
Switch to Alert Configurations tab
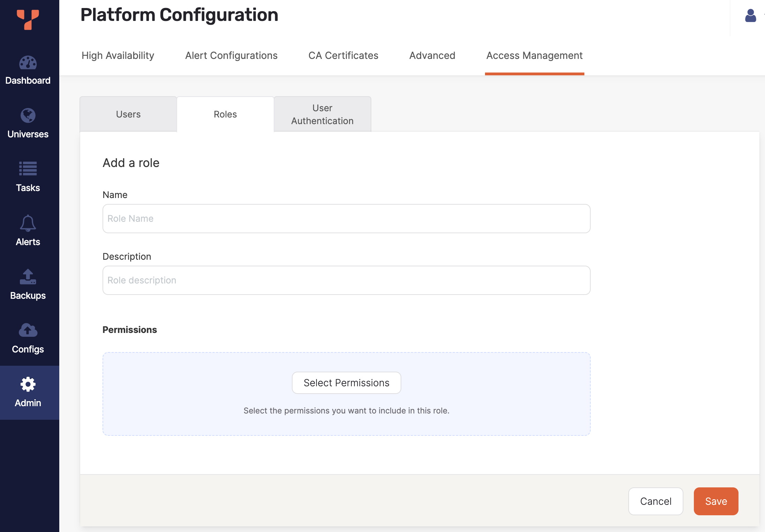tap(231, 56)
